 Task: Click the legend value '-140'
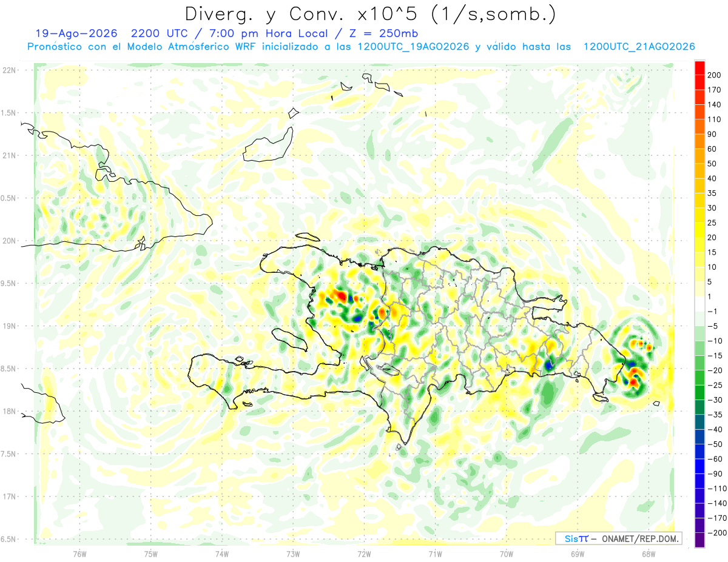click(716, 503)
